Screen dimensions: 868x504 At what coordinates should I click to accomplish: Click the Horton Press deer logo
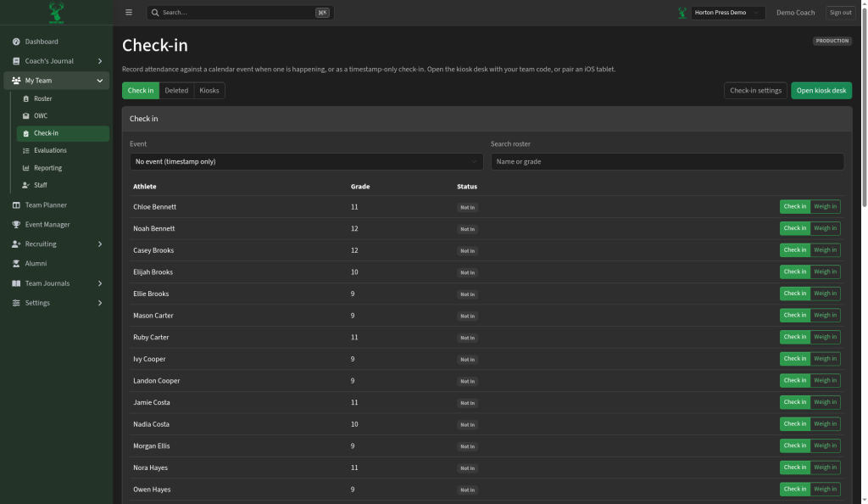(x=57, y=12)
